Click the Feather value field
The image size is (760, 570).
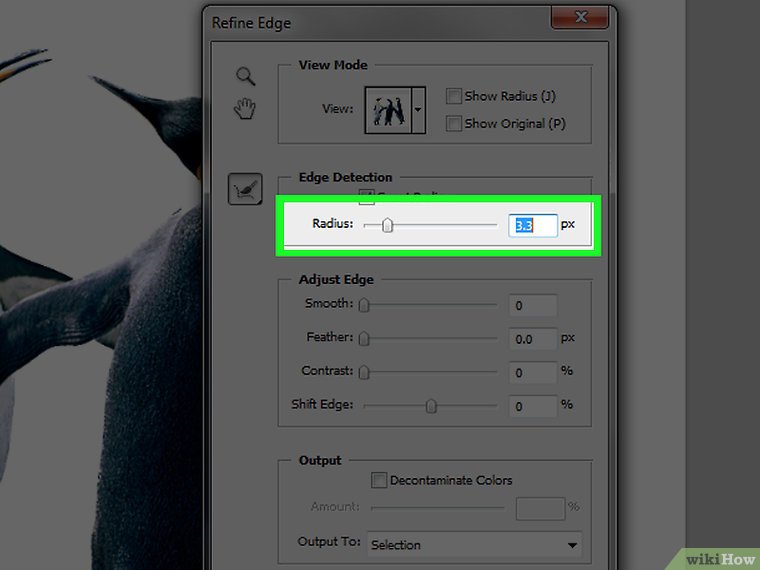click(532, 339)
